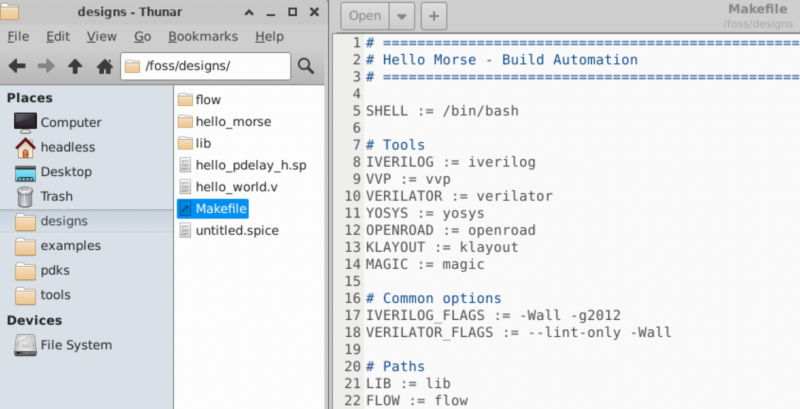
Task: Open Computer in Places sidebar
Action: pyautogui.click(x=70, y=122)
